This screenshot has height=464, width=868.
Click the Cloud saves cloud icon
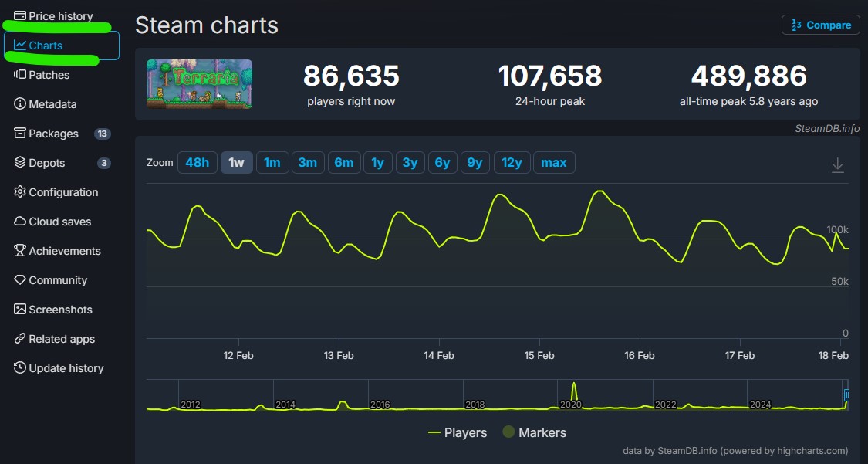(x=20, y=222)
